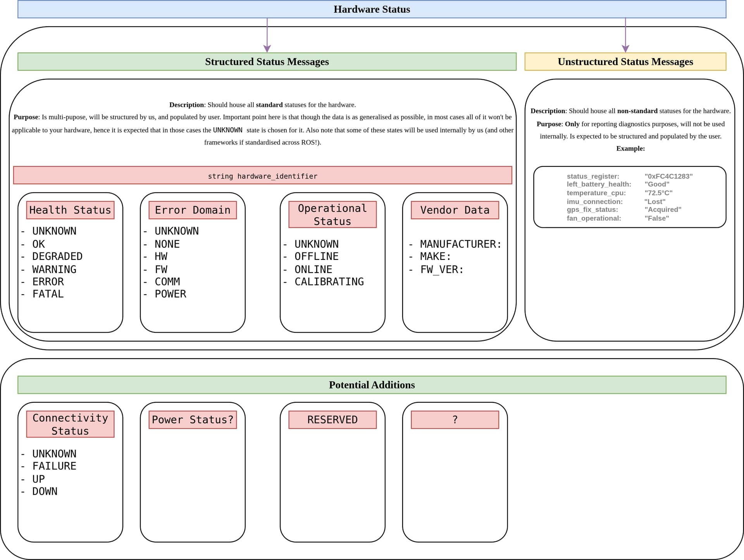The height and width of the screenshot is (560, 744).
Task: Select FATAL in Health Status list
Action: click(x=48, y=294)
